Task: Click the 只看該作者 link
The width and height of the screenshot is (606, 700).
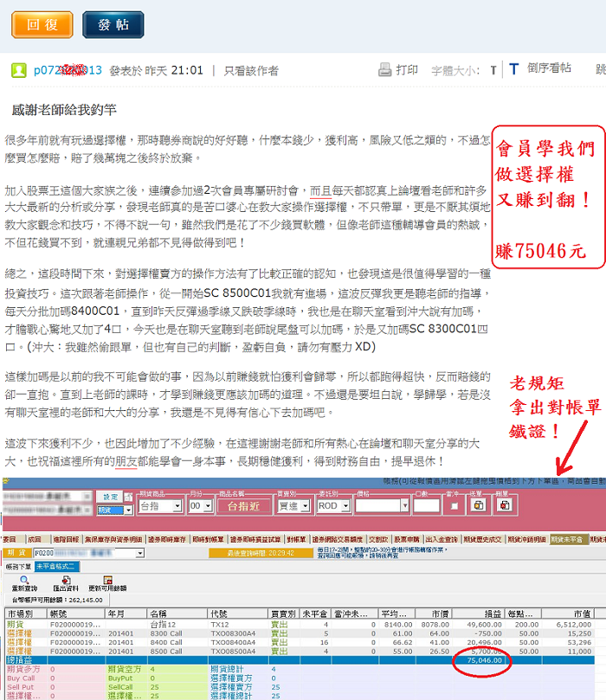Action: point(251,71)
